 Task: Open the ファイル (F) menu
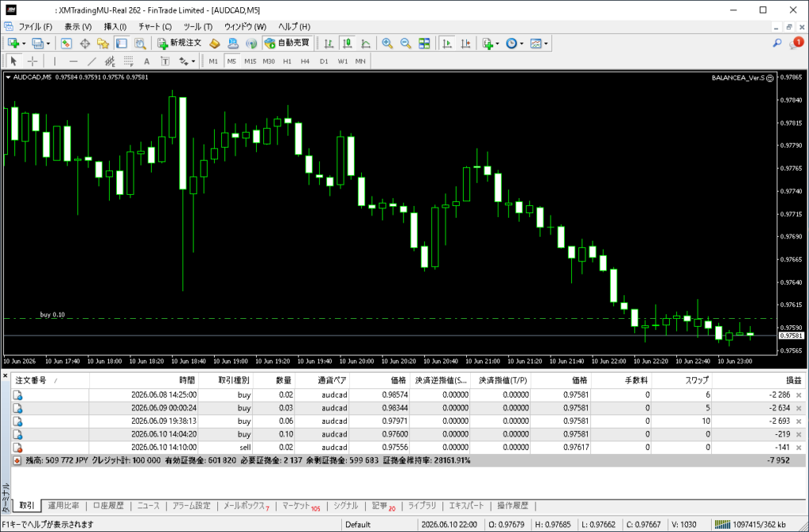(x=35, y=26)
